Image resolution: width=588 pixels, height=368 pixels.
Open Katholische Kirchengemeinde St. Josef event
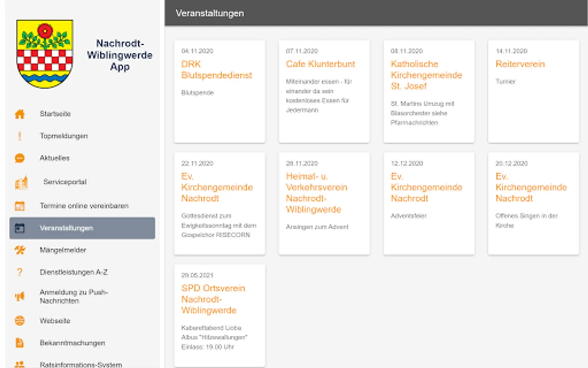point(426,75)
